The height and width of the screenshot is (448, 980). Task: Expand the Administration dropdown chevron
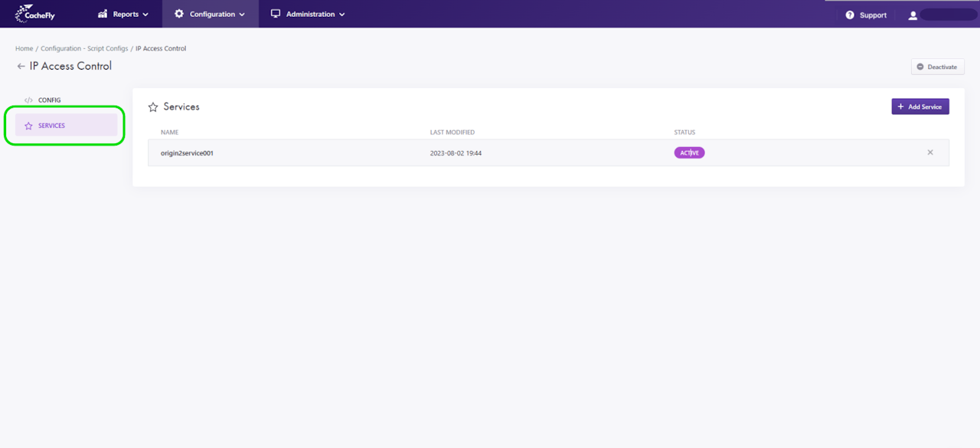pos(341,15)
